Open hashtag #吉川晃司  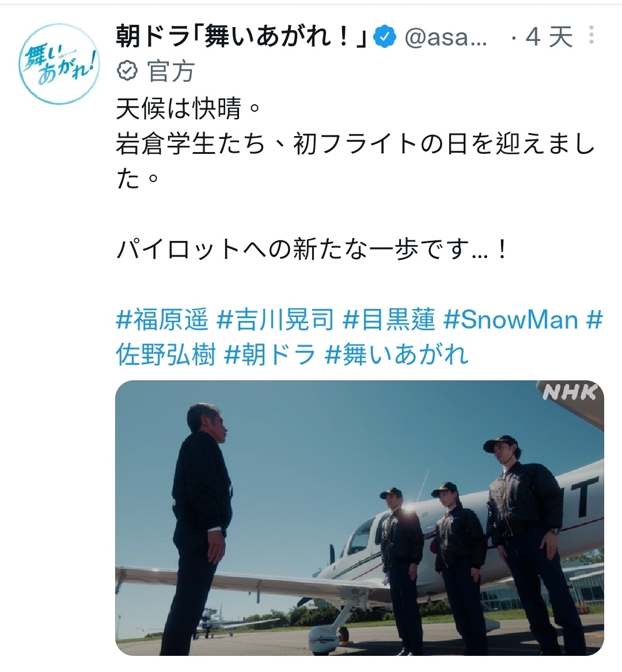tap(275, 320)
